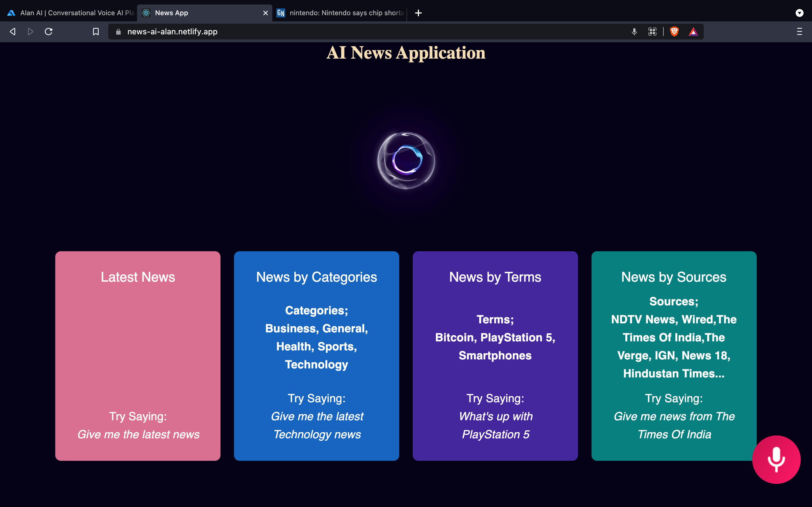Screen dimensions: 812x507
Task: Open the browser extensions panel
Action: tap(652, 32)
